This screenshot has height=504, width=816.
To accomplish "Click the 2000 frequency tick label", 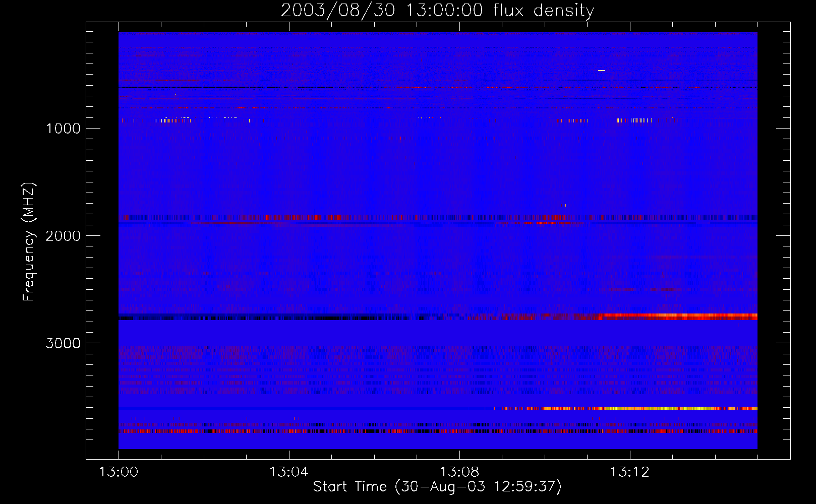I will (63, 236).
